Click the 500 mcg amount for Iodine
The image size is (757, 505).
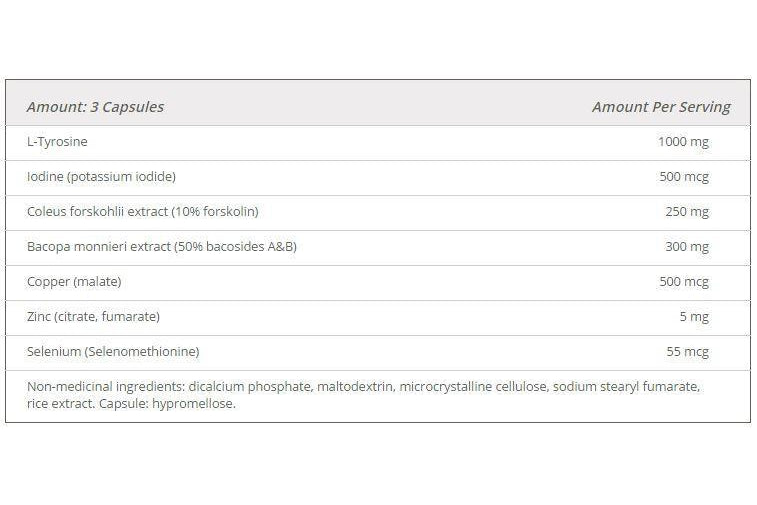(x=683, y=177)
